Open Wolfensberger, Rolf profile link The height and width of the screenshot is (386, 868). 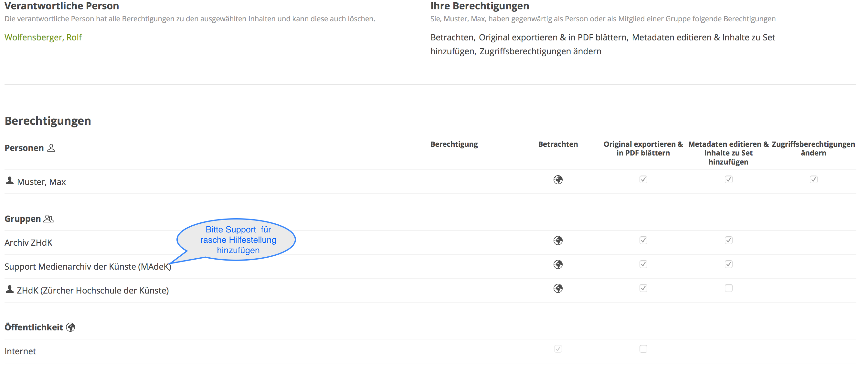coord(43,37)
